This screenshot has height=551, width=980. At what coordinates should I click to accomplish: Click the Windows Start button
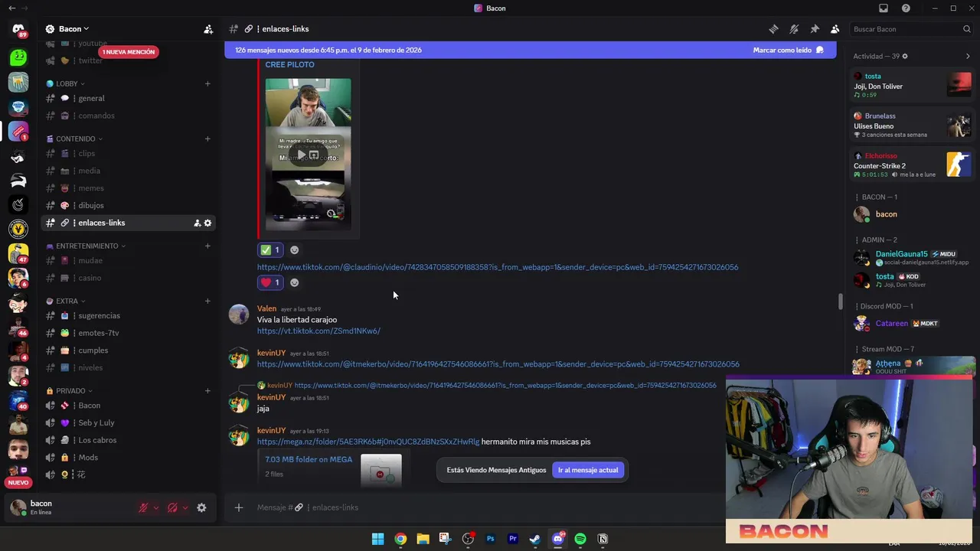pos(377,539)
